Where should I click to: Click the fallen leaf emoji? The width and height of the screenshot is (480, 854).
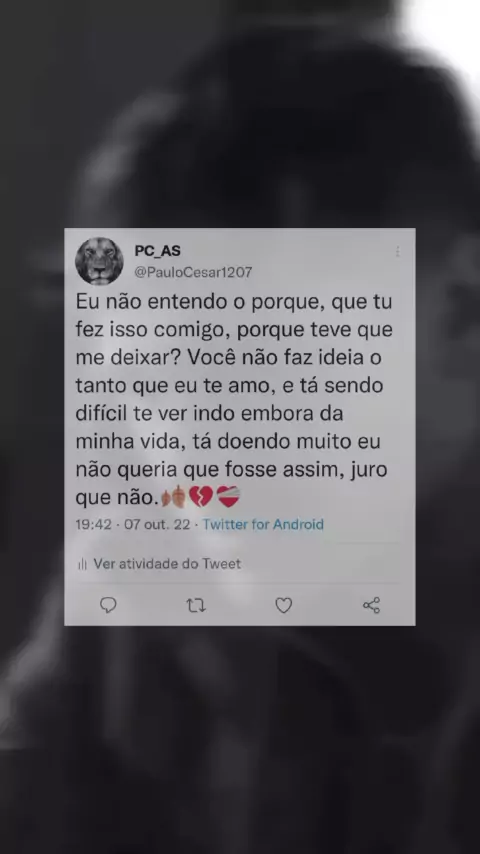tap(174, 497)
